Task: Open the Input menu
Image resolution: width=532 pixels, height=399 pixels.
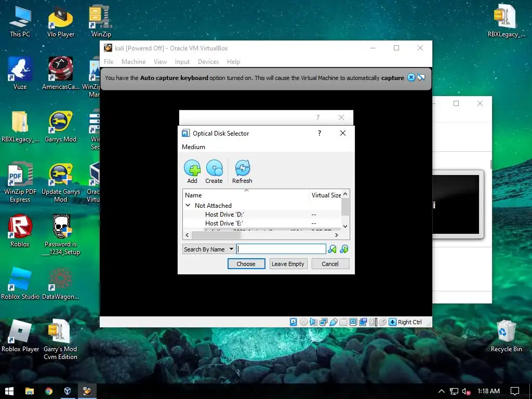Action: coord(182,62)
